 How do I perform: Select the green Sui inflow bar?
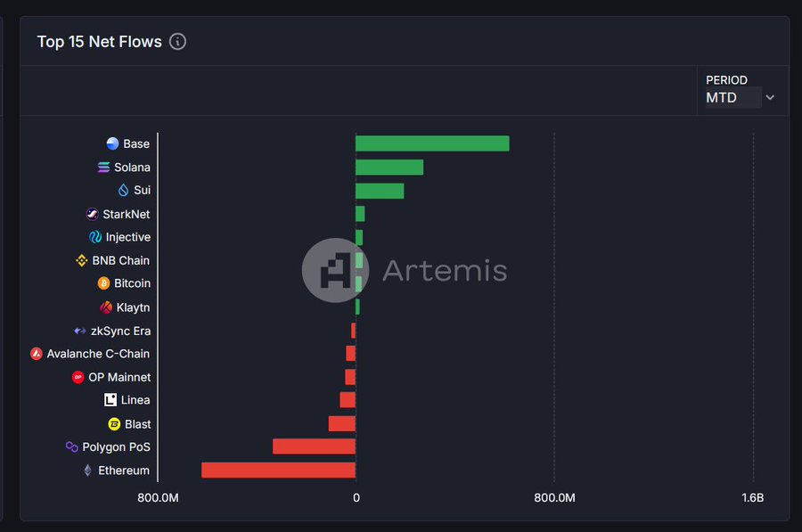[x=380, y=191]
